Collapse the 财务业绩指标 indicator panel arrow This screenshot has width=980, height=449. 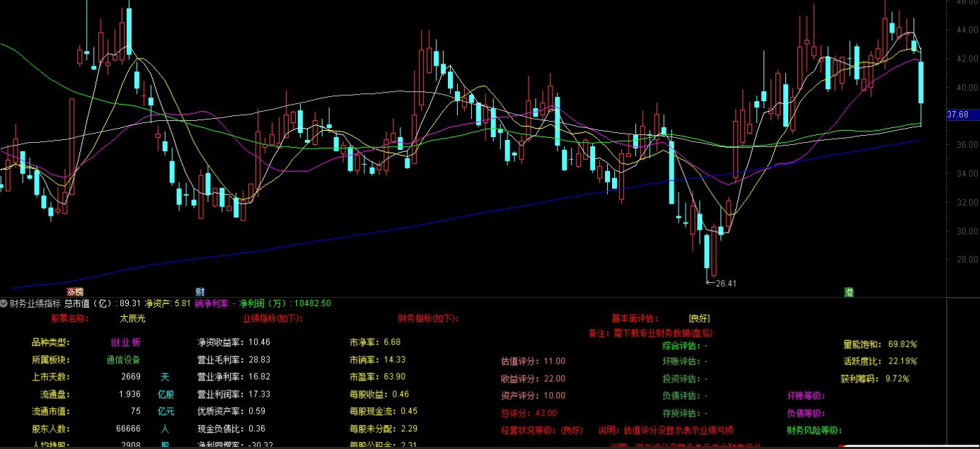tap(4, 303)
